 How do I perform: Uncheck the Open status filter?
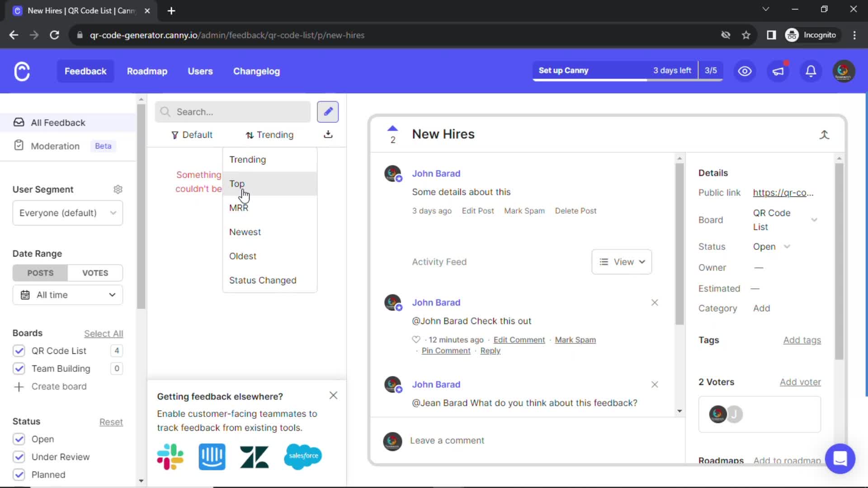coord(19,439)
